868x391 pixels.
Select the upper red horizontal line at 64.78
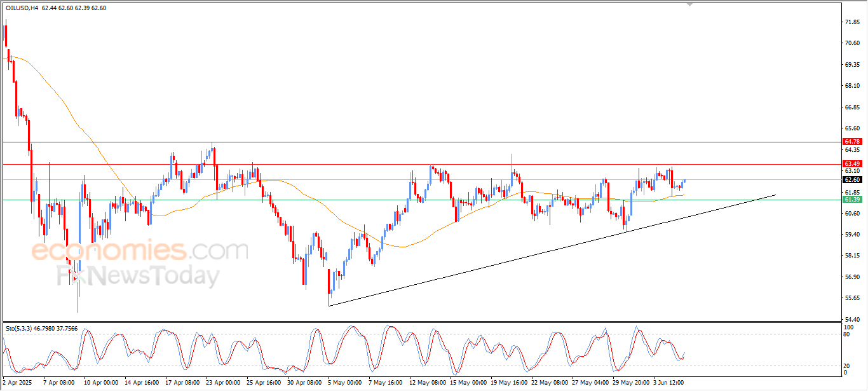click(421, 142)
